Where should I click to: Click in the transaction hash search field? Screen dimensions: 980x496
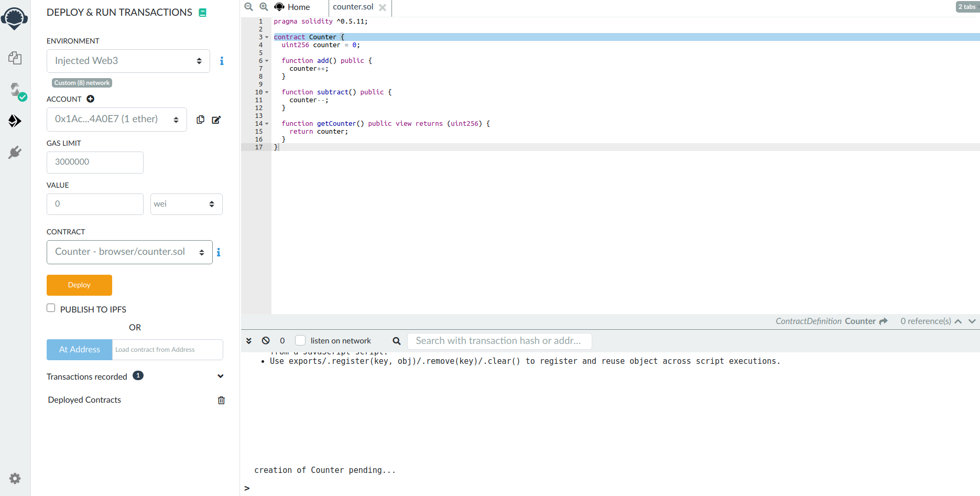[499, 340]
